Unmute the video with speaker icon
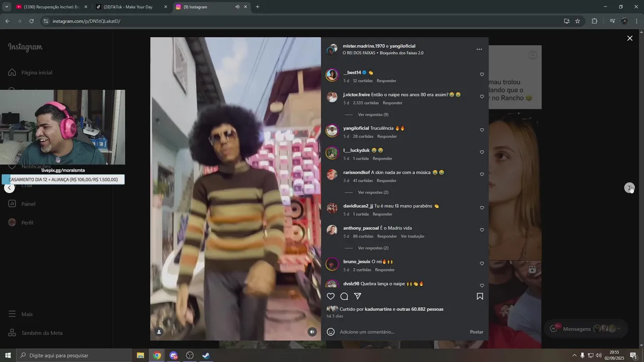This screenshot has width=644, height=362. coord(312,332)
